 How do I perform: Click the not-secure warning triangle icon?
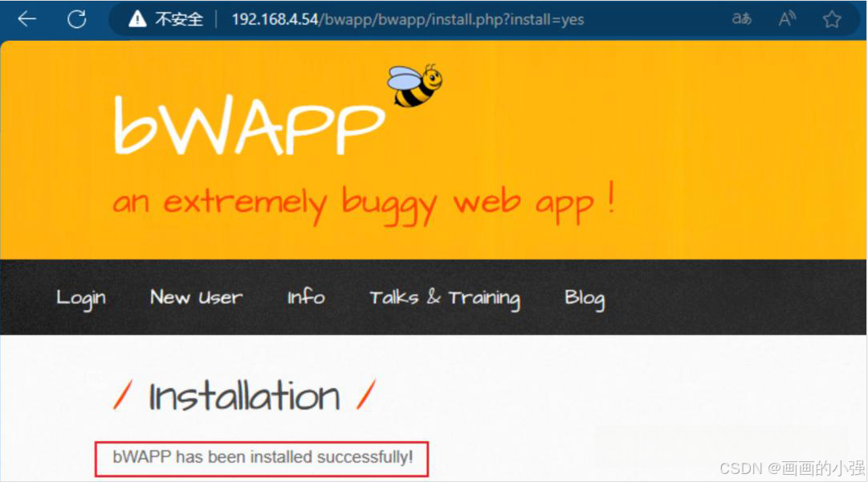137,19
